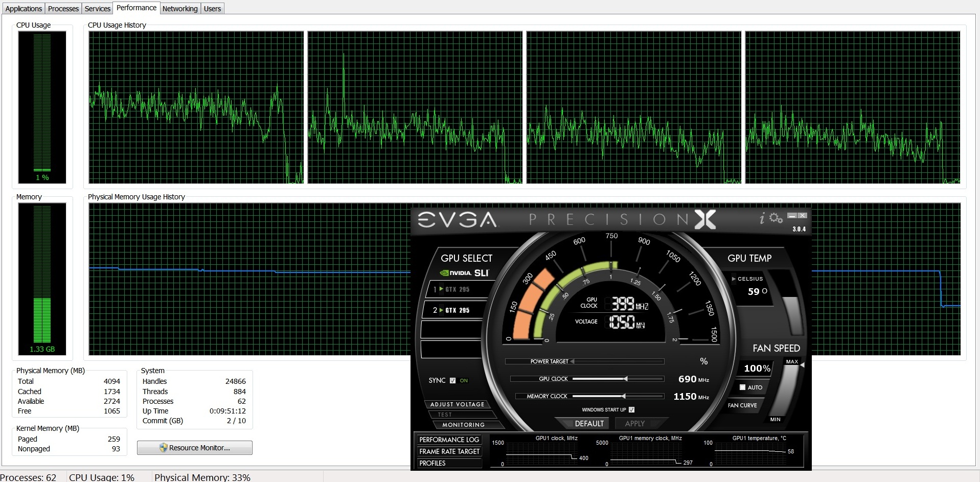
Task: Minimize the EVGA Precision X window
Action: (x=792, y=216)
